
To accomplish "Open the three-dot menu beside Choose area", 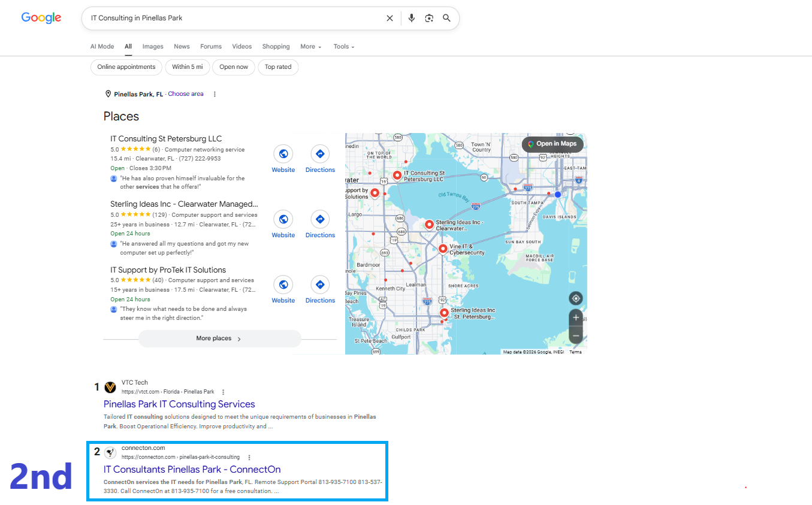I will [x=215, y=94].
